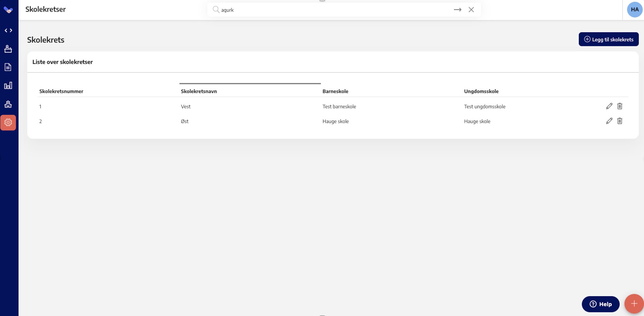Delete the Vest skolekrets row

tap(619, 106)
